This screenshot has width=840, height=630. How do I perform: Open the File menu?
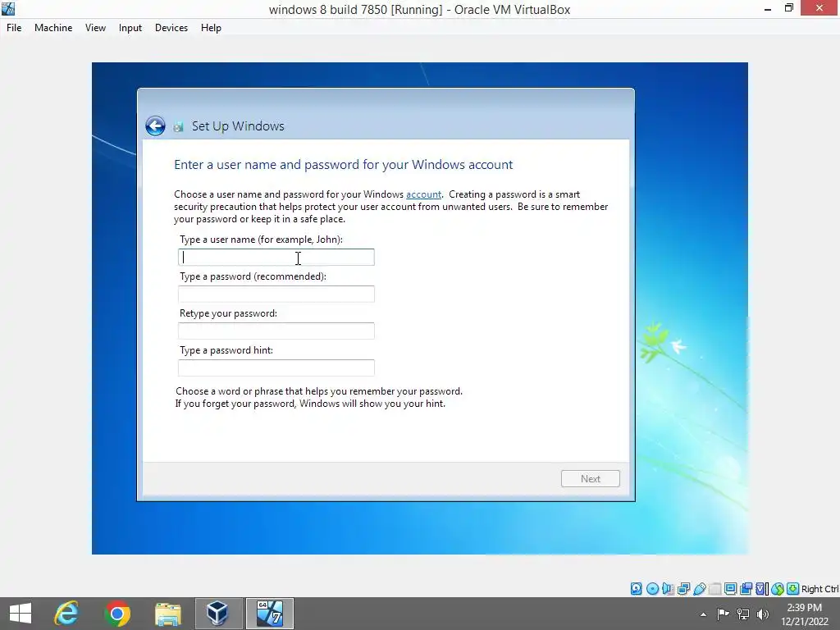tap(14, 28)
